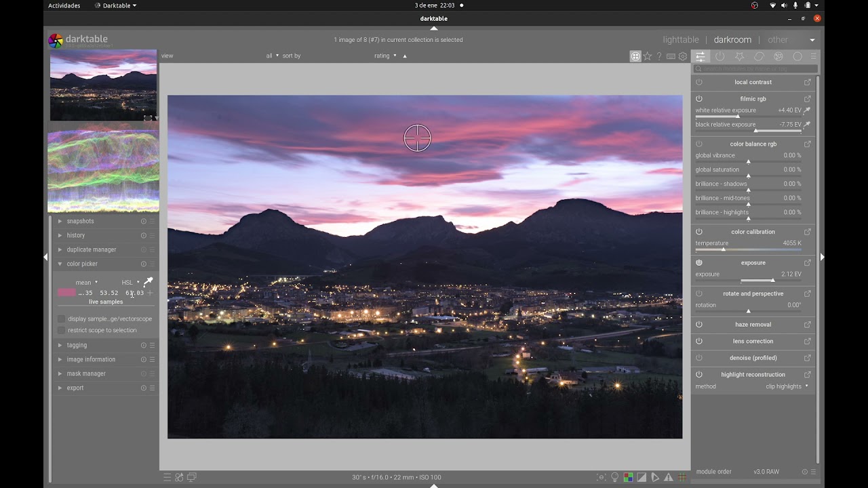
Task: Enable the exposure module
Action: click(x=698, y=262)
